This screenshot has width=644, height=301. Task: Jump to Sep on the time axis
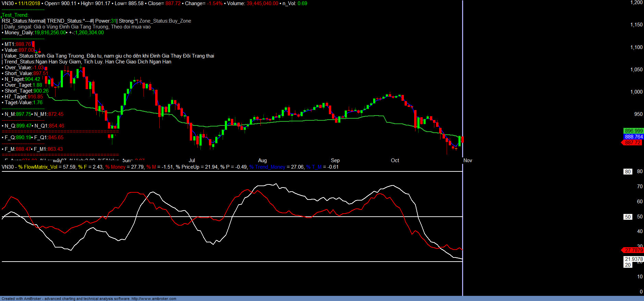tap(335, 160)
